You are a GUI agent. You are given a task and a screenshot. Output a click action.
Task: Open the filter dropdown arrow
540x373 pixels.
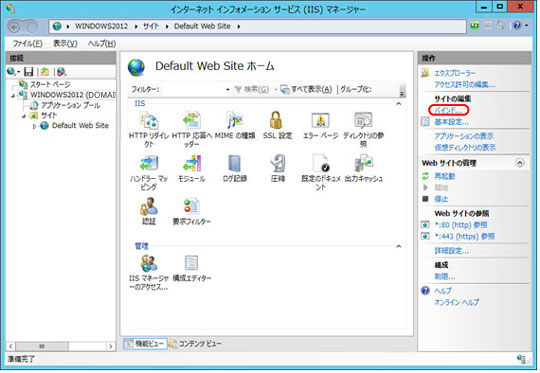click(x=228, y=90)
